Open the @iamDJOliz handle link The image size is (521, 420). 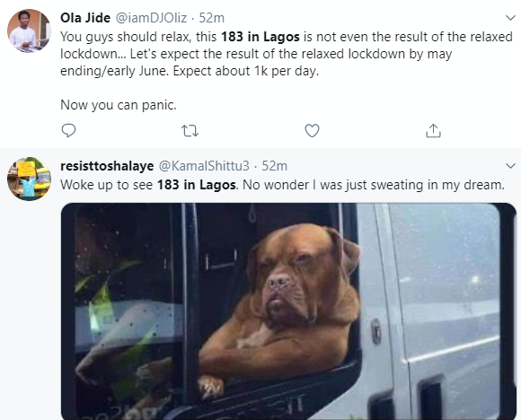(151, 18)
